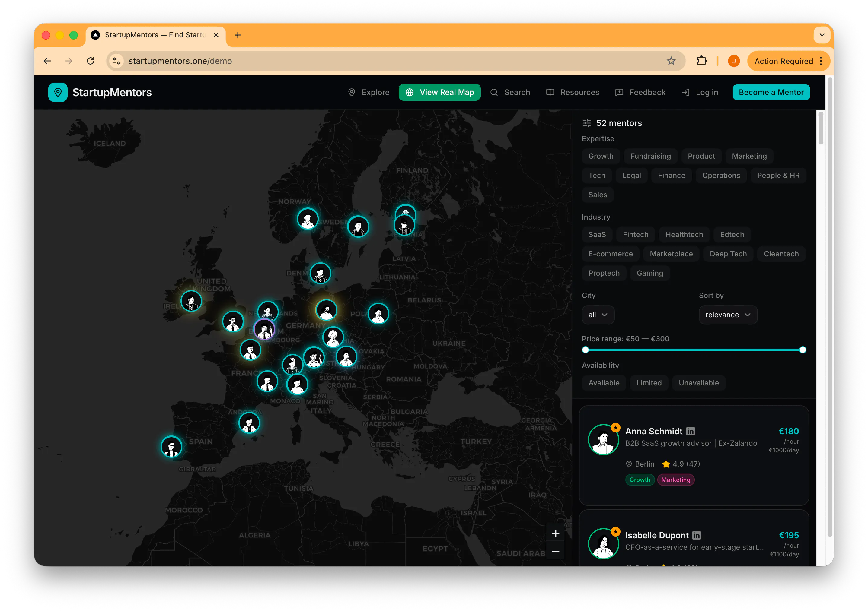Viewport: 868px width, 611px height.
Task: Go forward in browser history
Action: tap(69, 61)
